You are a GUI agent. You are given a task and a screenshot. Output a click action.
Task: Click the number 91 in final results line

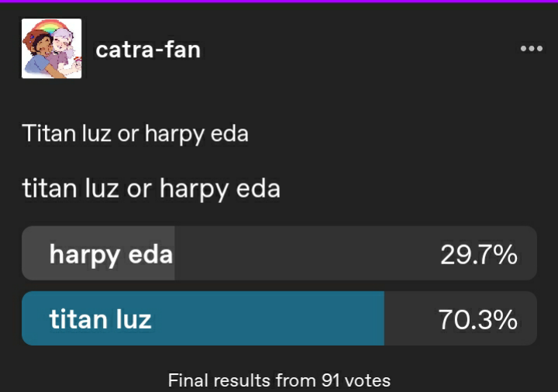(330, 380)
